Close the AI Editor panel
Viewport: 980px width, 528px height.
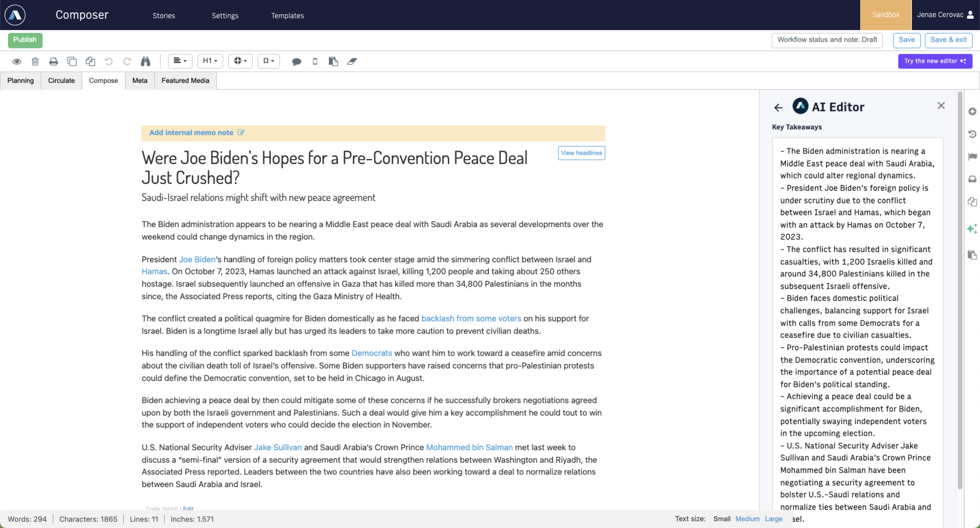pyautogui.click(x=941, y=105)
